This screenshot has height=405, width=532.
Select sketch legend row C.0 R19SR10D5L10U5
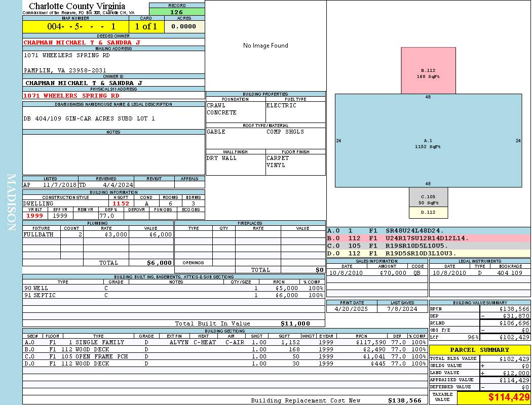coord(429,246)
